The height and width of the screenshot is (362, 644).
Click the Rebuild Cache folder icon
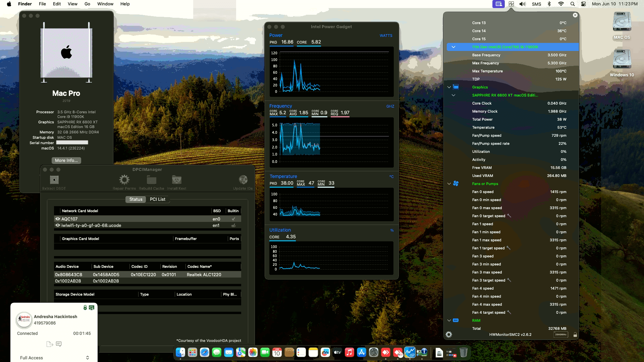pos(151,180)
